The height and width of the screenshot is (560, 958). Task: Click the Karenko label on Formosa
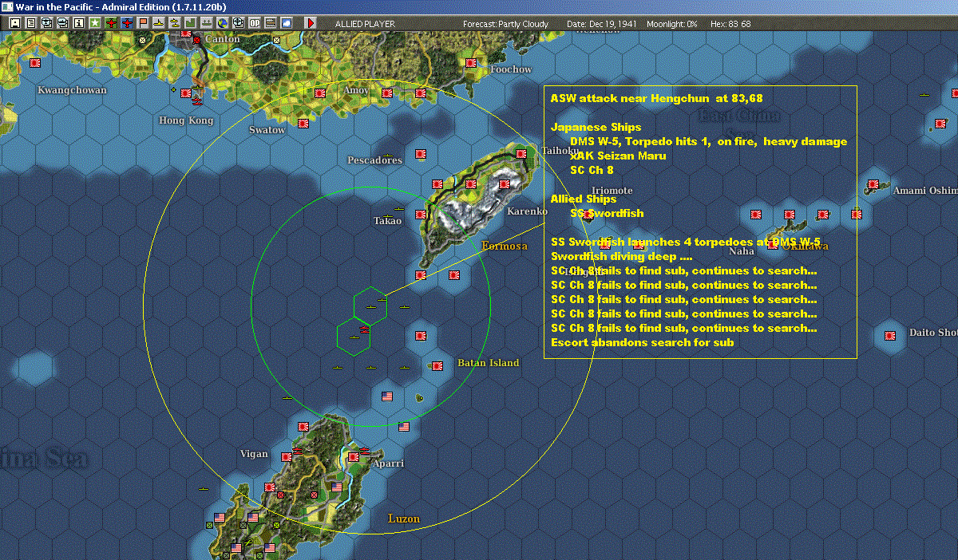[x=527, y=211]
